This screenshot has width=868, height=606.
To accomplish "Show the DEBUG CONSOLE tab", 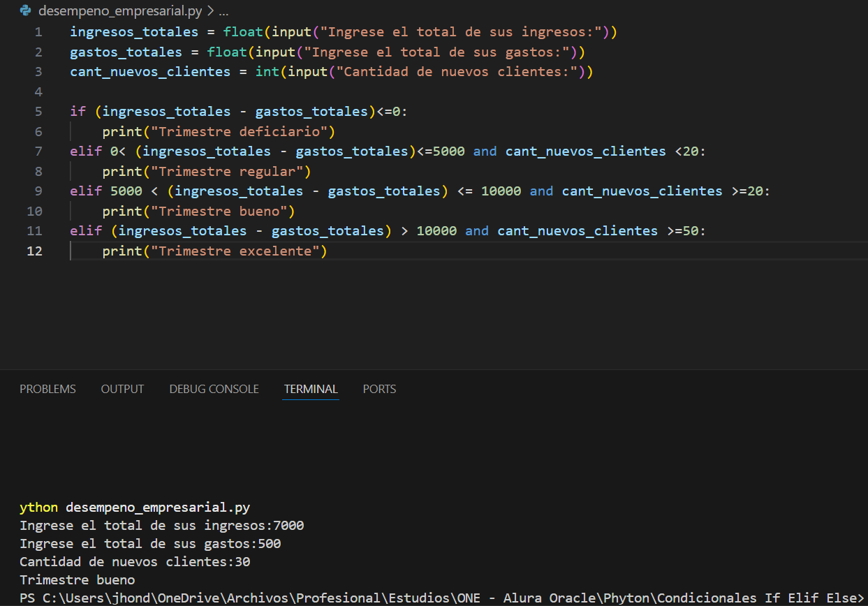I will [214, 389].
